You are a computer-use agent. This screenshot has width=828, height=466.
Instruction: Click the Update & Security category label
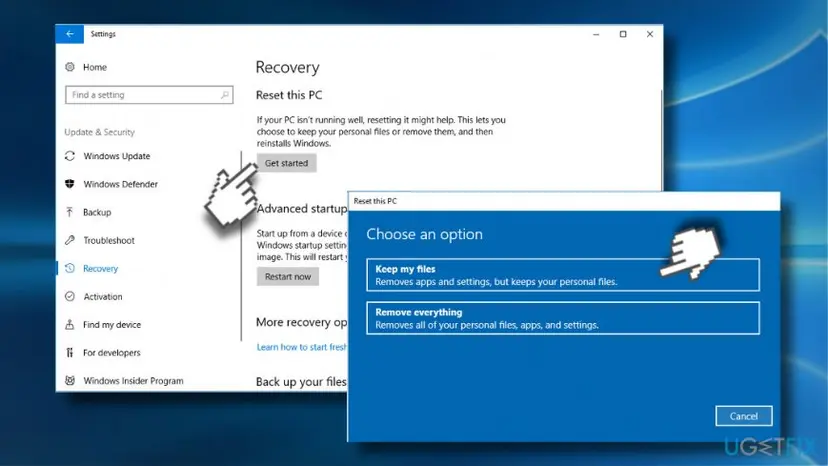pyautogui.click(x=99, y=132)
